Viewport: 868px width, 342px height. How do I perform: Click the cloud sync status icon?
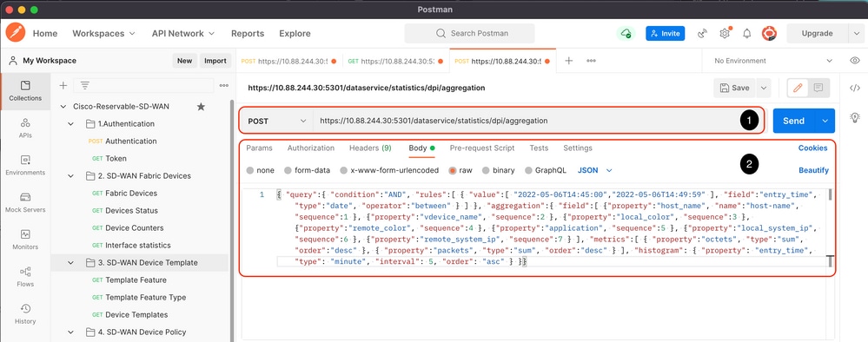[626, 33]
